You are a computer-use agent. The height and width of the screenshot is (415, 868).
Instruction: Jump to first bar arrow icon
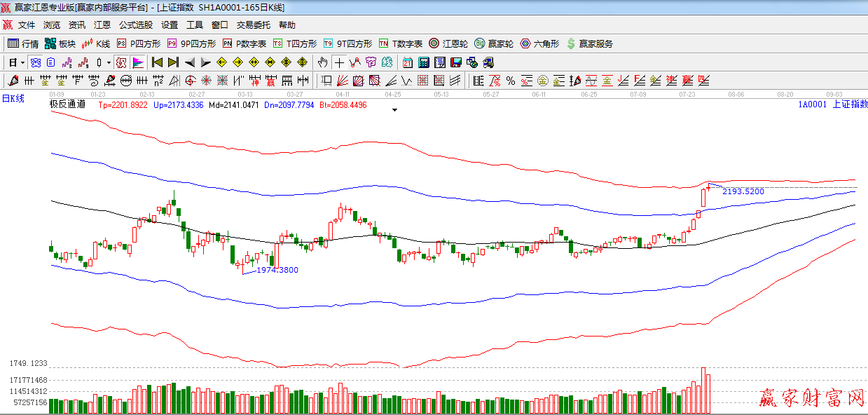(x=157, y=62)
